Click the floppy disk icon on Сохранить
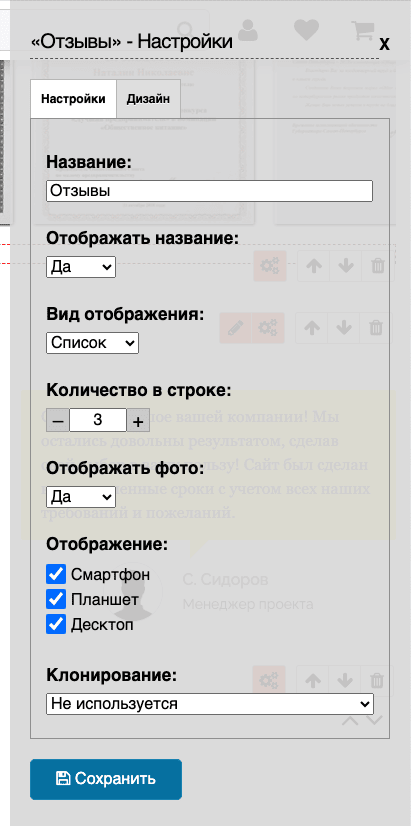Screen dimensions: 411x826 point(63,779)
